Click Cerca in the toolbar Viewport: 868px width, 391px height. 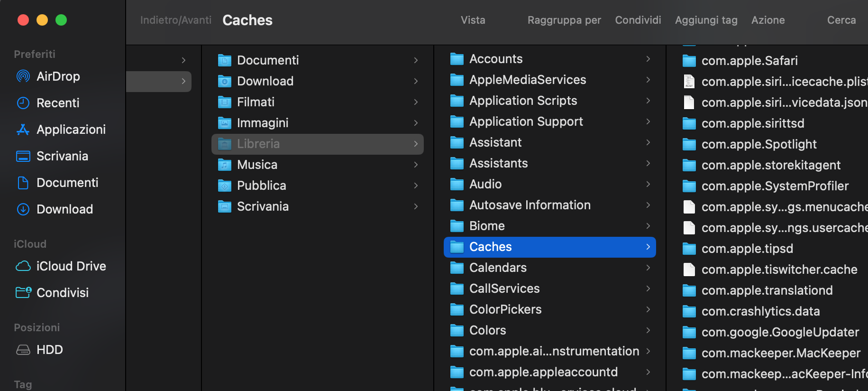(x=841, y=20)
